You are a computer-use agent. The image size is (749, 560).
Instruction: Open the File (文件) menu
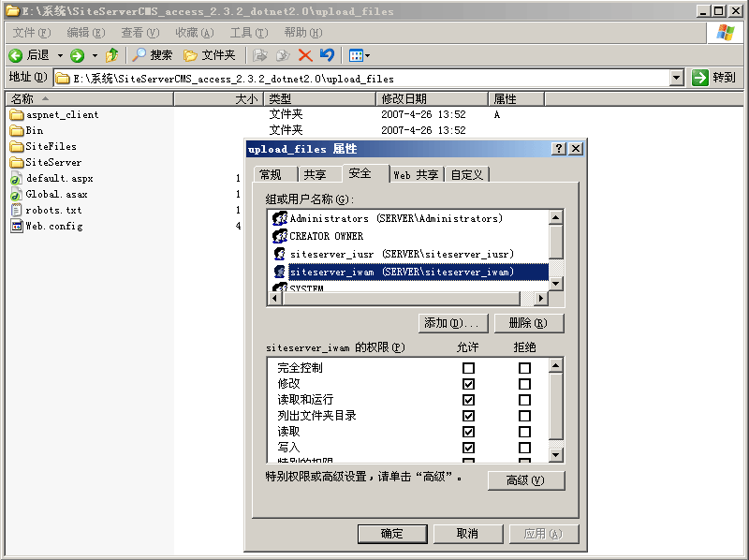pyautogui.click(x=32, y=33)
